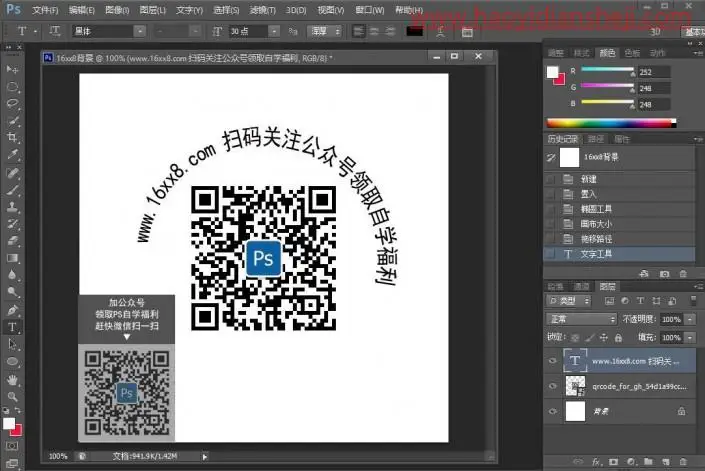705x471 pixels.
Task: Select the 置入 history state
Action: [620, 194]
